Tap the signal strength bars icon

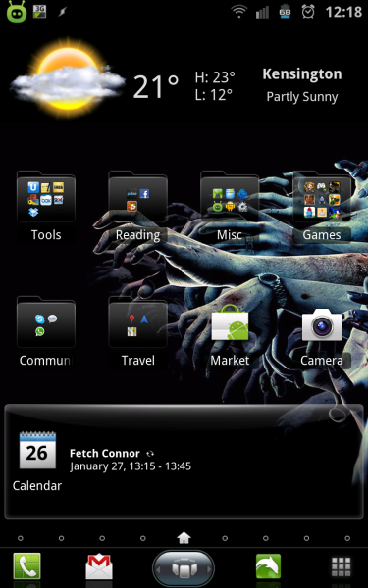coord(262,13)
